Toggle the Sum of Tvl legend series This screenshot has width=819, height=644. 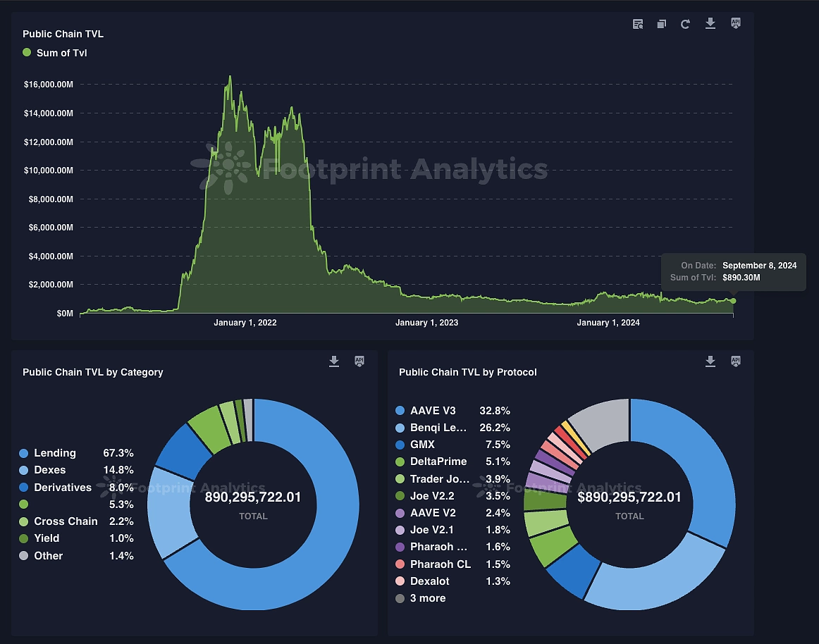point(55,53)
